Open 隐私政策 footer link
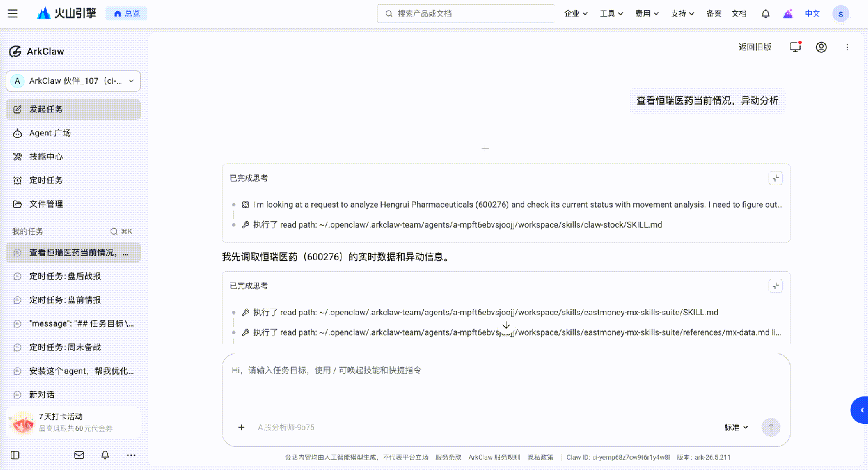Viewport: 868px width, 470px height. click(541, 458)
